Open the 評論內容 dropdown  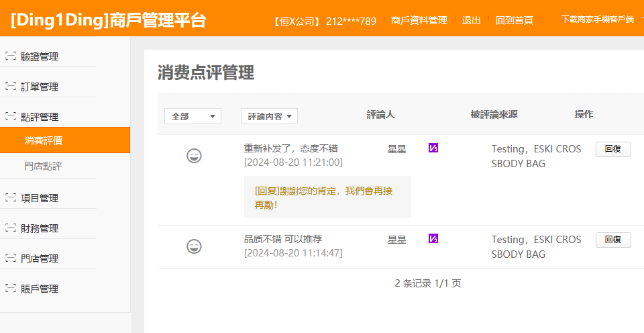(269, 116)
